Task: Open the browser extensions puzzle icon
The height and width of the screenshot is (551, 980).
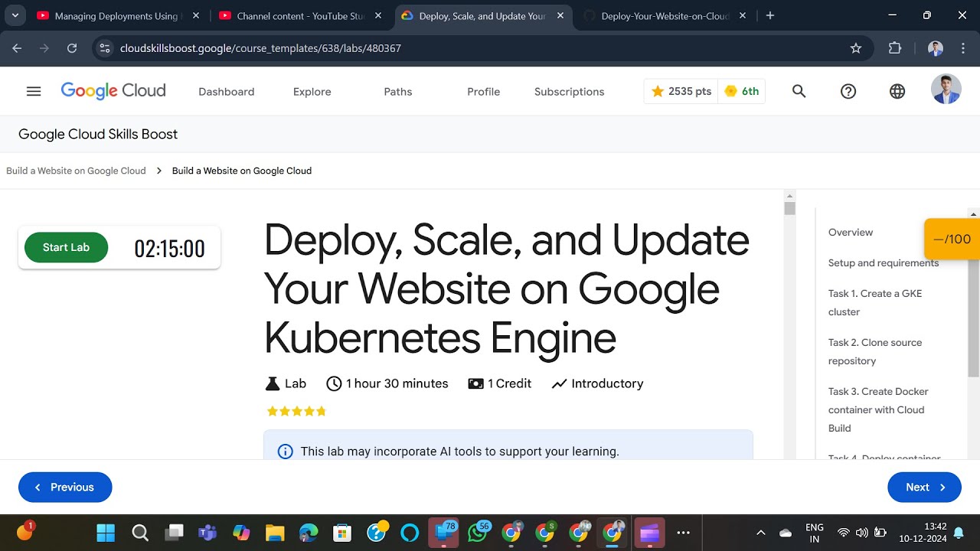Action: click(x=895, y=48)
